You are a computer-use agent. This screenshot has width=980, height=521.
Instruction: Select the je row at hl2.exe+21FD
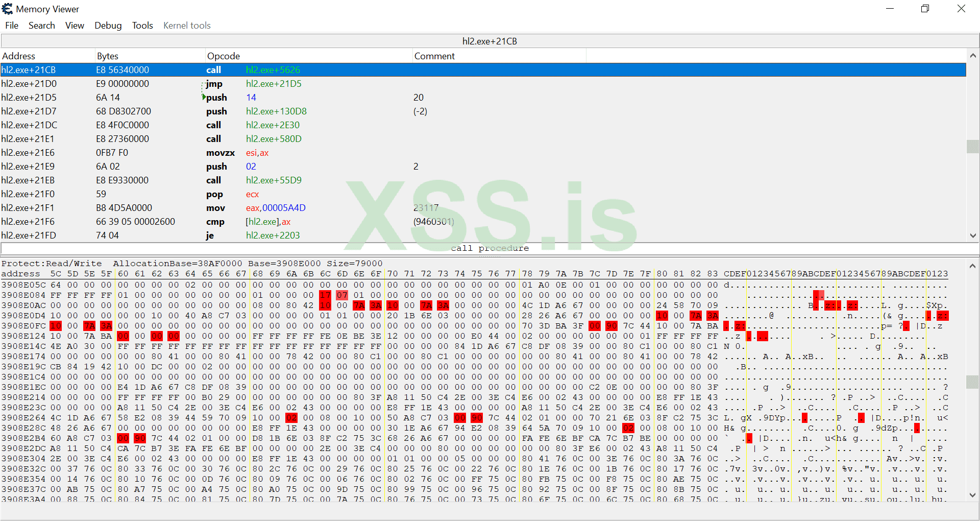point(483,235)
